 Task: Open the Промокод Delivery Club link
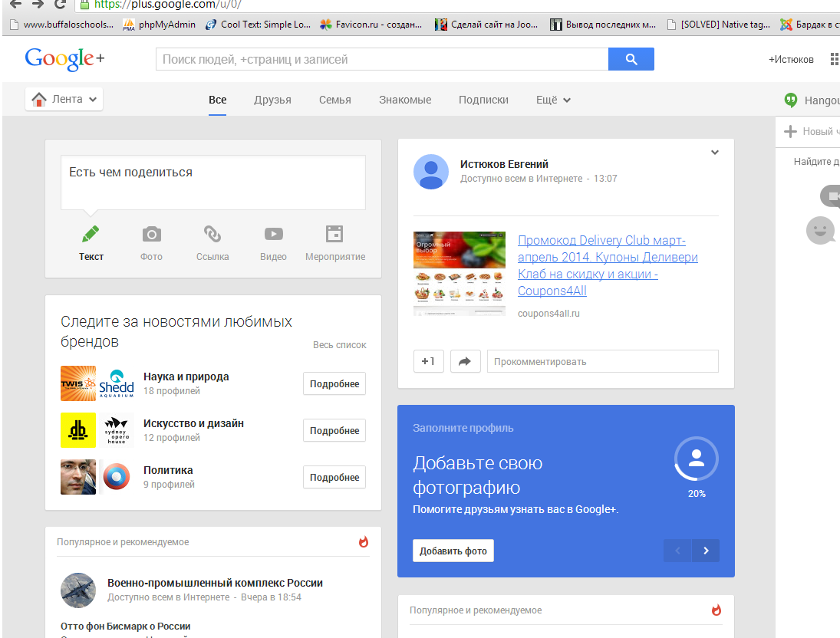point(608,265)
